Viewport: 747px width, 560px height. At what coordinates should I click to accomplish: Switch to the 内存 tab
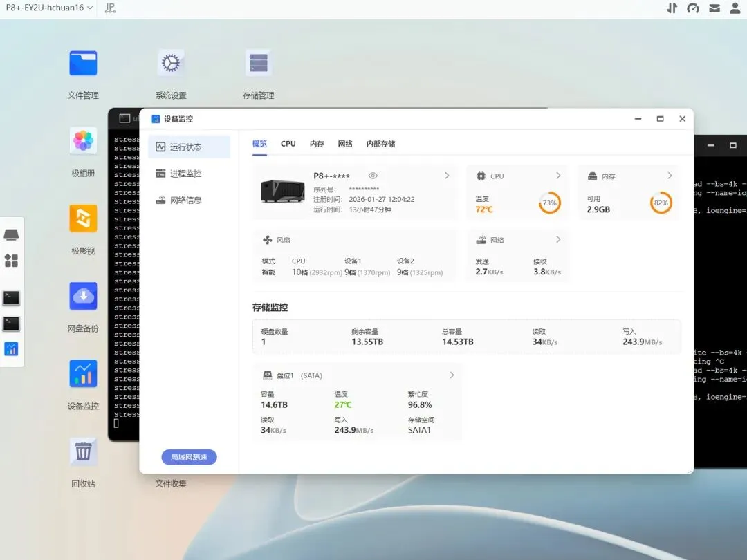[317, 144]
